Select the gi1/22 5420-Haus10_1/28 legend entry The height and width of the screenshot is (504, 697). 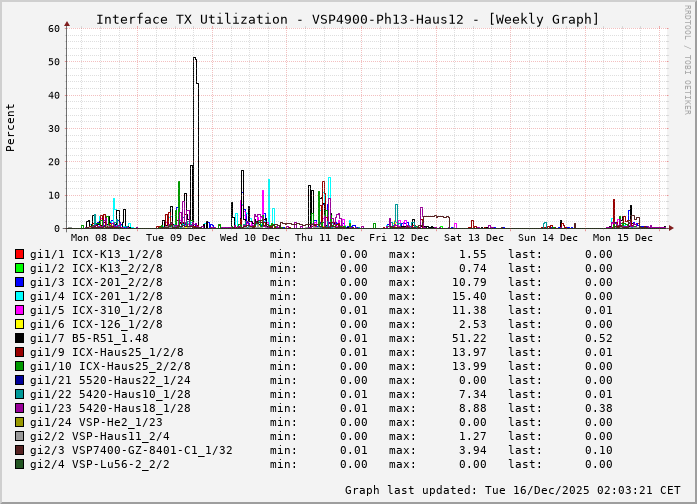pyautogui.click(x=110, y=394)
